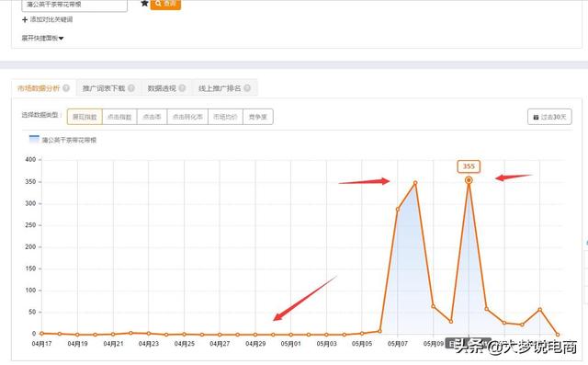Click help icon beside 线上推广排名 tab
588x365 pixels.
point(247,88)
